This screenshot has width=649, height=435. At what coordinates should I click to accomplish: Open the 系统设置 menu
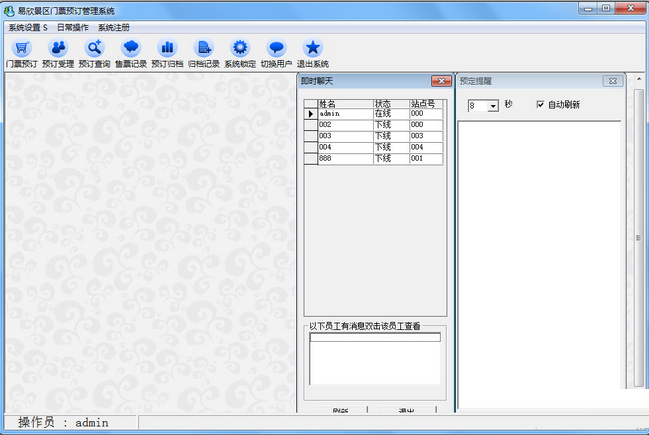28,27
